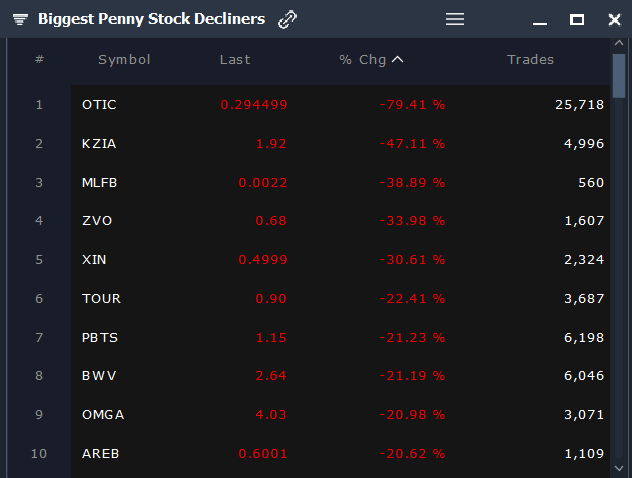The image size is (632, 478).
Task: Close the Biggest Penny Stock Decliners window
Action: 614,19
